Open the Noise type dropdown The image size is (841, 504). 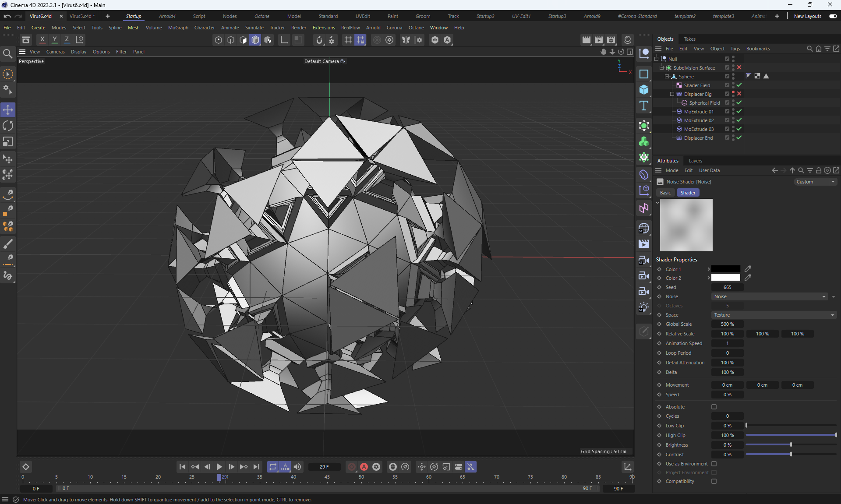770,296
